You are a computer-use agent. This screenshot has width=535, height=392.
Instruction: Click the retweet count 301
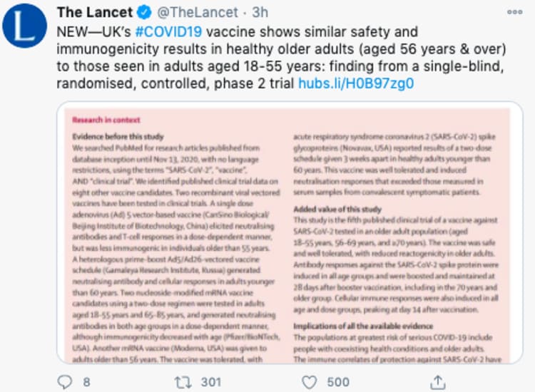(210, 382)
